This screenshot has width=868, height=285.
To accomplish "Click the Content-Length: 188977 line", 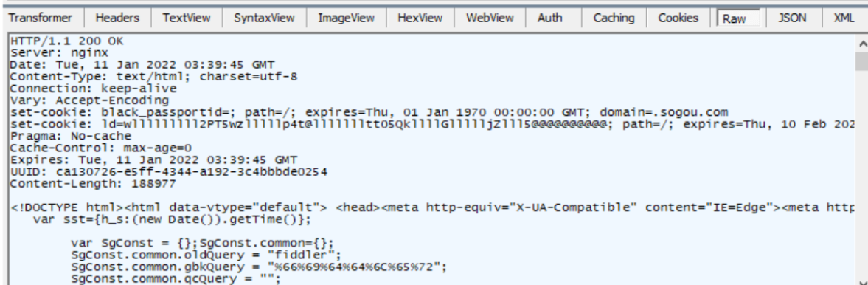I will (93, 183).
